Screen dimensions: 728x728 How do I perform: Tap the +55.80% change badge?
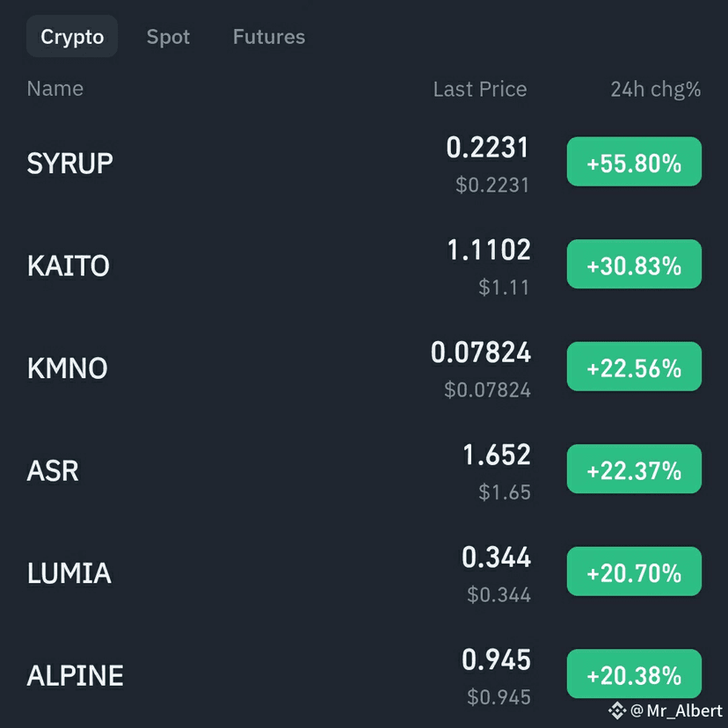[x=634, y=162]
